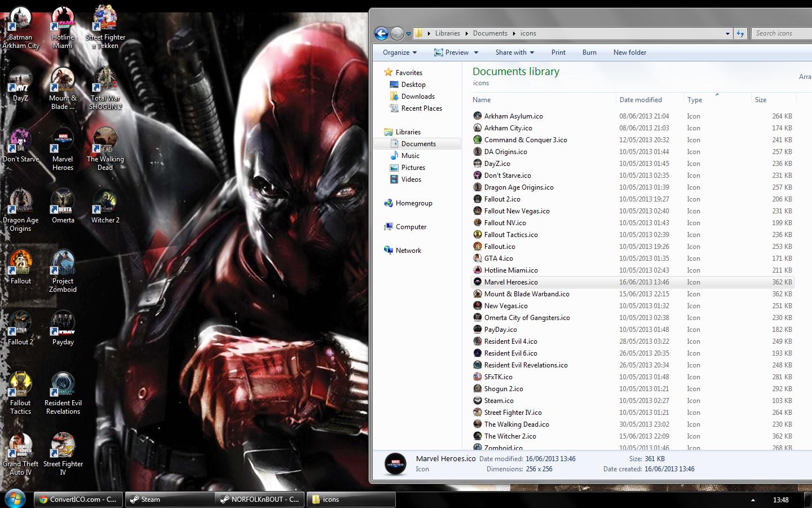This screenshot has width=812, height=508.
Task: Select Marvel Heroes desktop shortcut
Action: coord(63,150)
